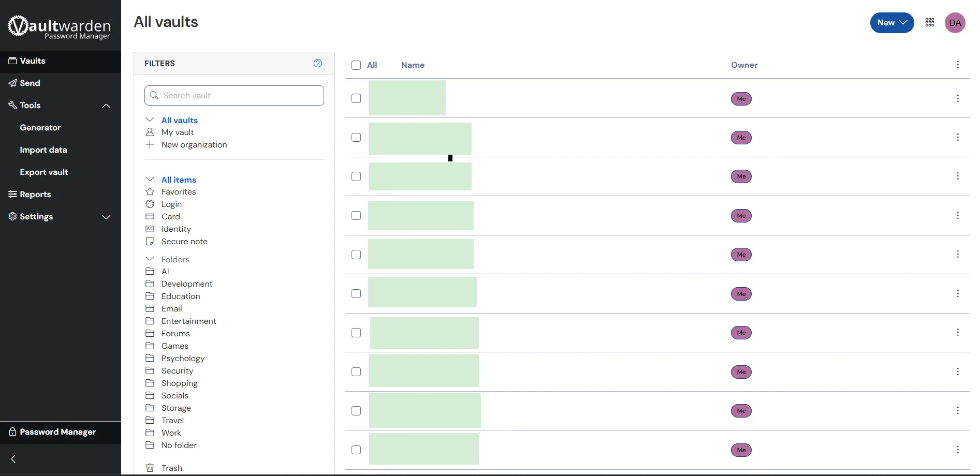
Task: Open options menu in the table header
Action: [x=958, y=65]
